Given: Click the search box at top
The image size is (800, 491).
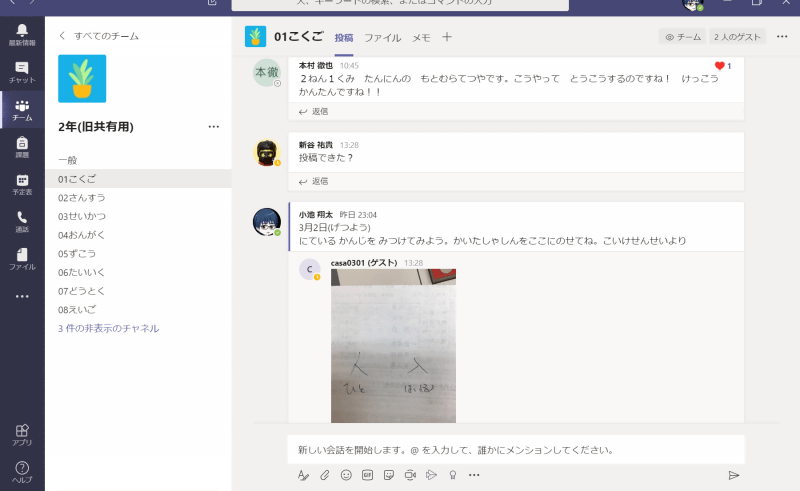Looking at the screenshot, I should coord(400,4).
